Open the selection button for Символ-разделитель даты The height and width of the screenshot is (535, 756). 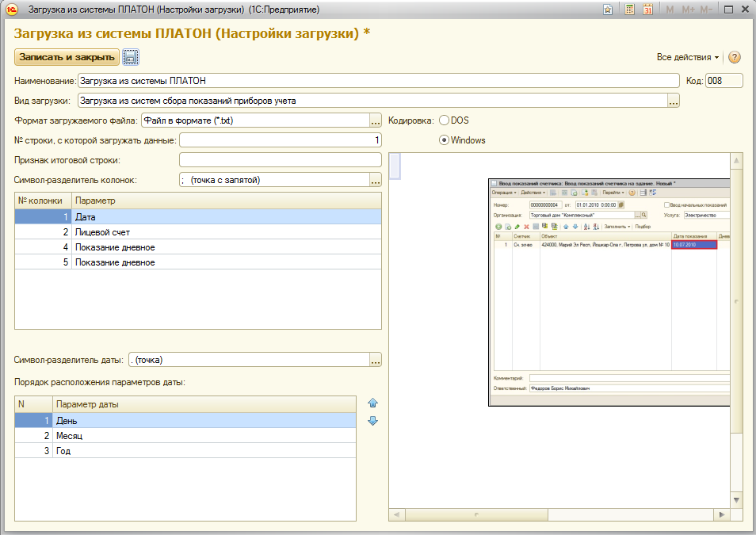(x=376, y=360)
